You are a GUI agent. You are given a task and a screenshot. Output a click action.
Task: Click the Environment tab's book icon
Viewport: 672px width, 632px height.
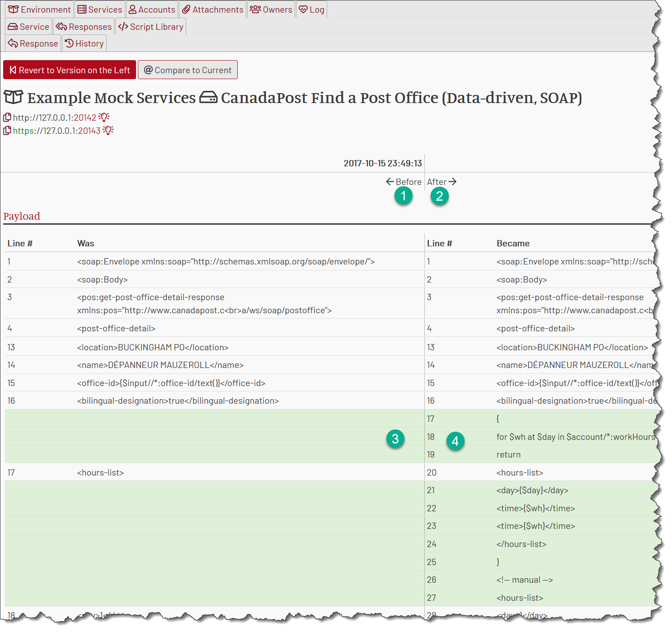pos(14,9)
